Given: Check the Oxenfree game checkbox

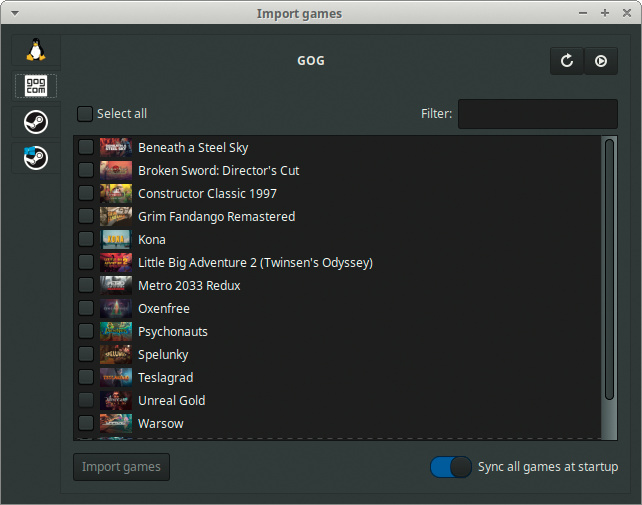Looking at the screenshot, I should pyautogui.click(x=86, y=309).
